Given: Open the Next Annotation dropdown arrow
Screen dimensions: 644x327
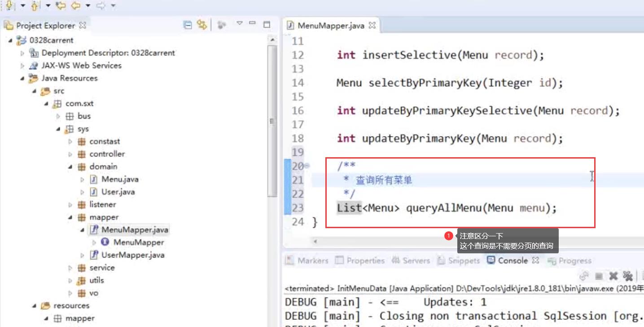Looking at the screenshot, I should tap(23, 6).
